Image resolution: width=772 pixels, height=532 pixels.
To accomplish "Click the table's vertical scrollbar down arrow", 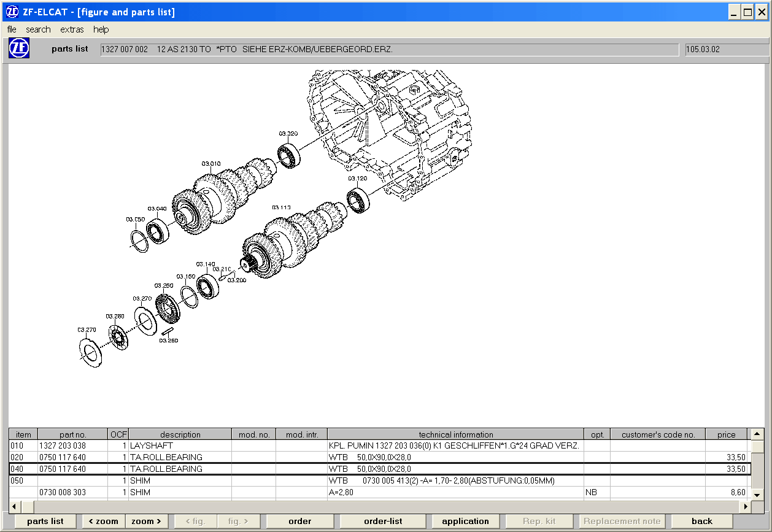I will 757,495.
